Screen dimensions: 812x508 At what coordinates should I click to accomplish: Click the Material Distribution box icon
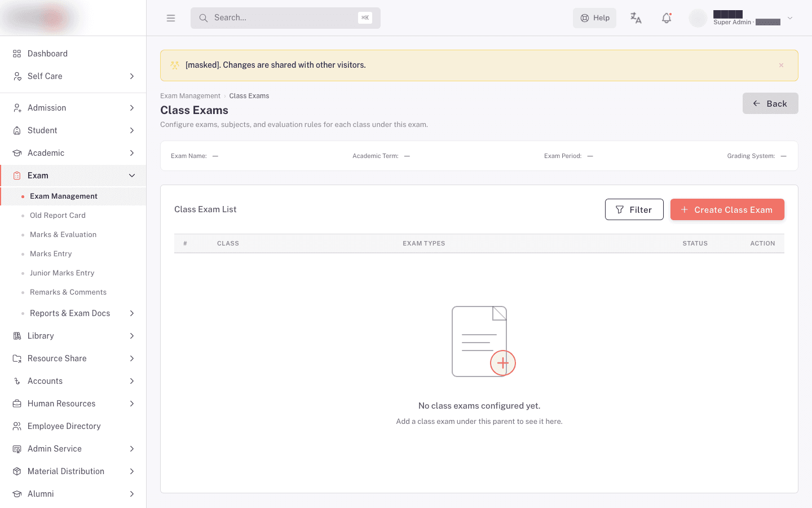click(x=17, y=471)
